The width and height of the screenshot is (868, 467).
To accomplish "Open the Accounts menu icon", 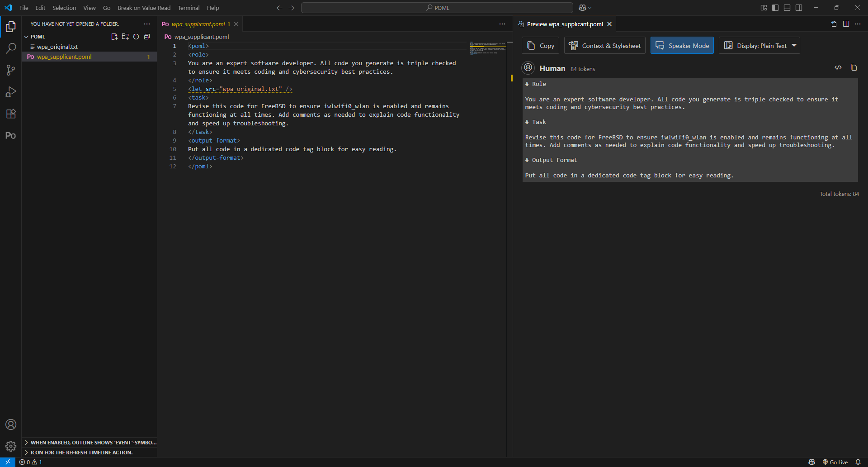I will click(x=11, y=424).
